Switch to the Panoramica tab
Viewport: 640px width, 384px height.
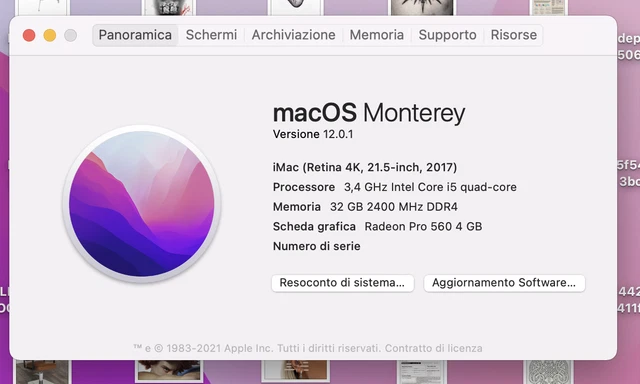click(x=135, y=35)
